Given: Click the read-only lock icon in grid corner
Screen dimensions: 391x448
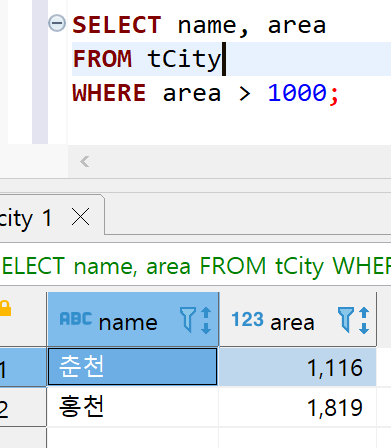Looking at the screenshot, I should pos(5,308).
